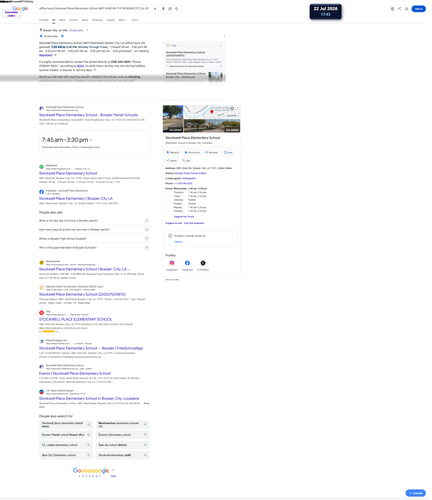432x500 pixels.
Task: Open FreeSchoolApp Stockwell Place result link
Action: coord(91,348)
